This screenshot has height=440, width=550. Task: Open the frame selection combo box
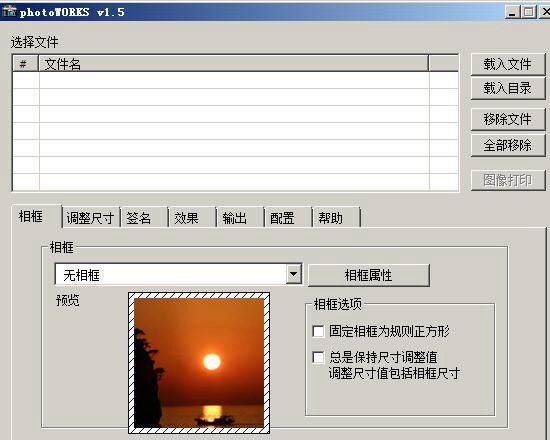[x=178, y=274]
